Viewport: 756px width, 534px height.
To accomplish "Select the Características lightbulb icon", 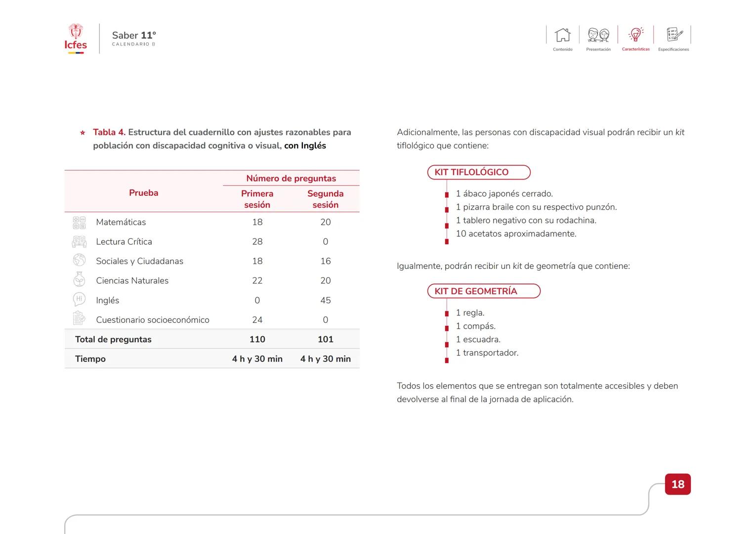I will 635,35.
